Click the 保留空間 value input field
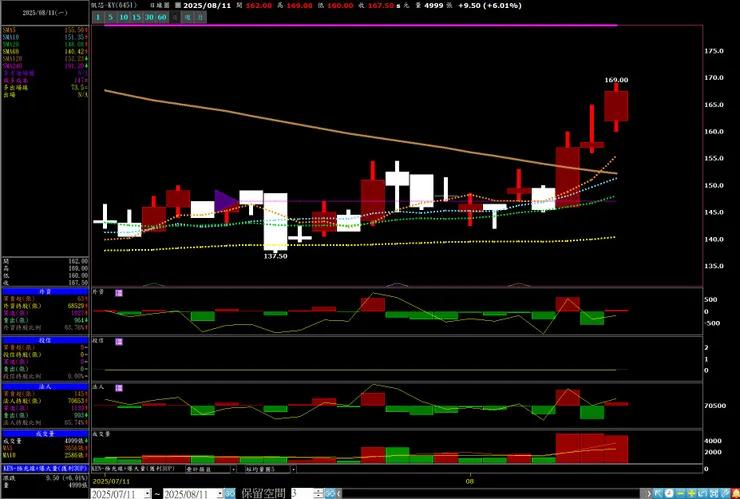The width and height of the screenshot is (740, 499). pyautogui.click(x=303, y=494)
